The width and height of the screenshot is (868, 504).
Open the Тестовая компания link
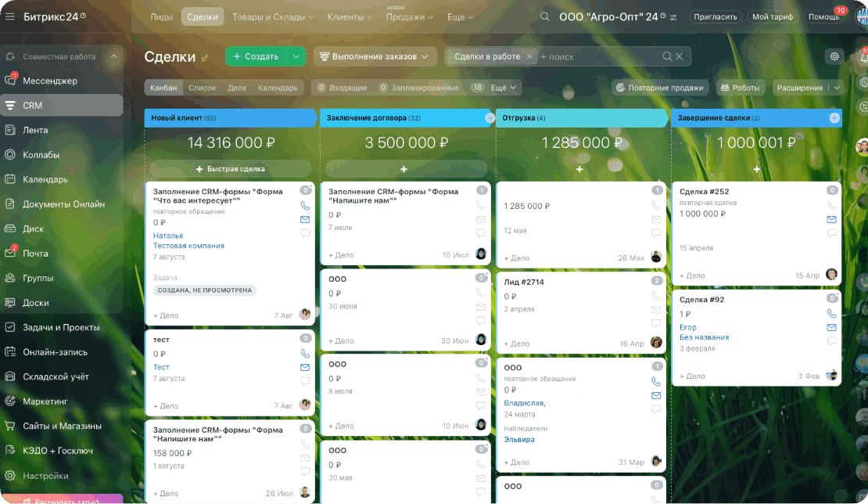[x=188, y=246]
